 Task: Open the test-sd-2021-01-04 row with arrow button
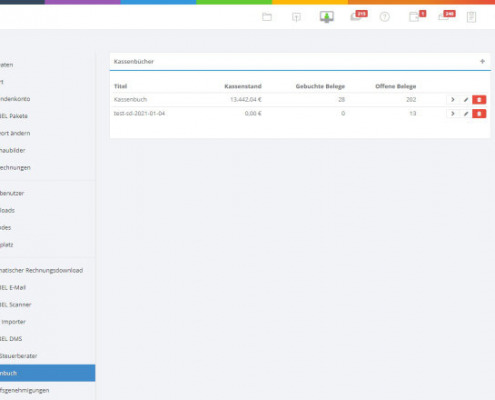pyautogui.click(x=453, y=114)
